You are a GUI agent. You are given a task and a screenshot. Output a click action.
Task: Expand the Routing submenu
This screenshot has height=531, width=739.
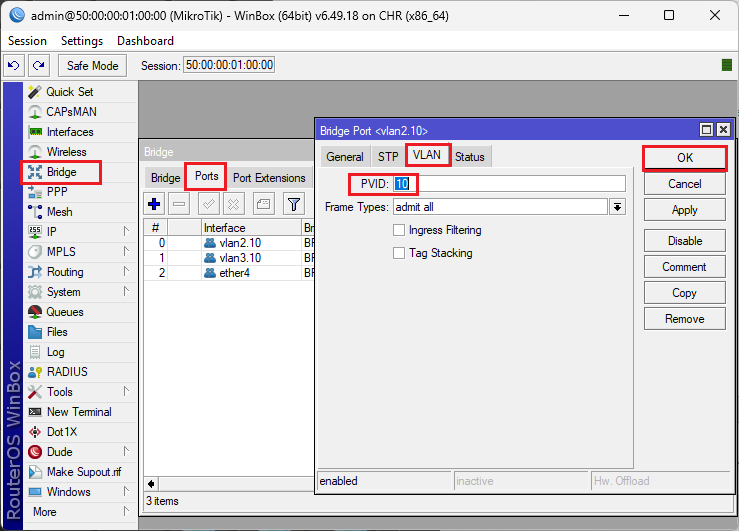pos(65,272)
